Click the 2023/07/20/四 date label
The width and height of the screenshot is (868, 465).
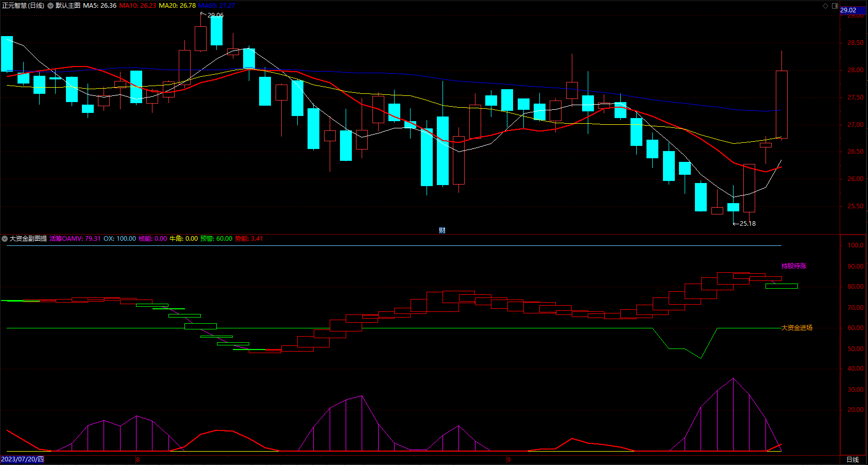[x=23, y=459]
